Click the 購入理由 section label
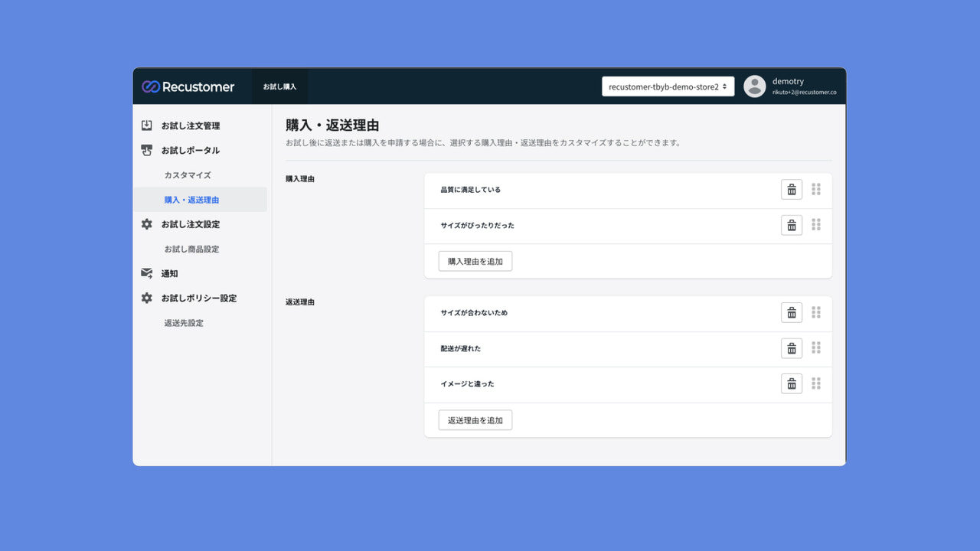This screenshot has height=551, width=980. (300, 179)
